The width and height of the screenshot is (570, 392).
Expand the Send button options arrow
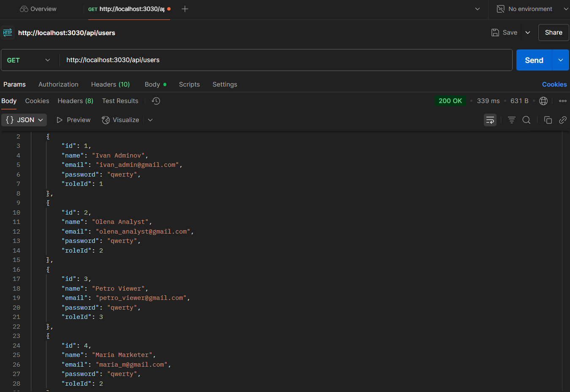(561, 60)
